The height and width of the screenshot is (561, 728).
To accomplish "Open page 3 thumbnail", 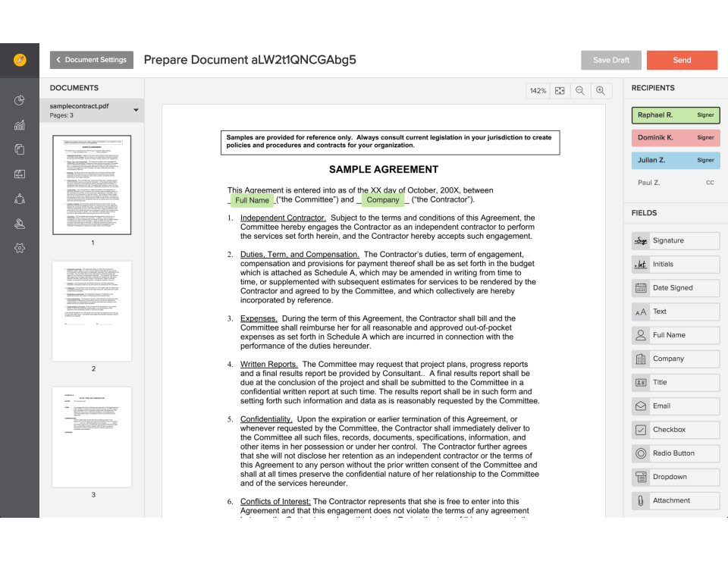I will (x=92, y=437).
